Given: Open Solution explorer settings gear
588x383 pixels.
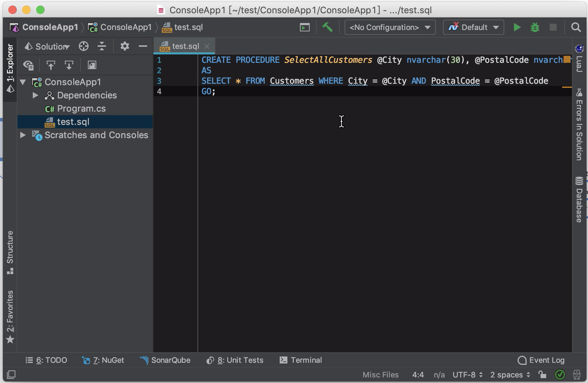Looking at the screenshot, I should click(x=125, y=46).
